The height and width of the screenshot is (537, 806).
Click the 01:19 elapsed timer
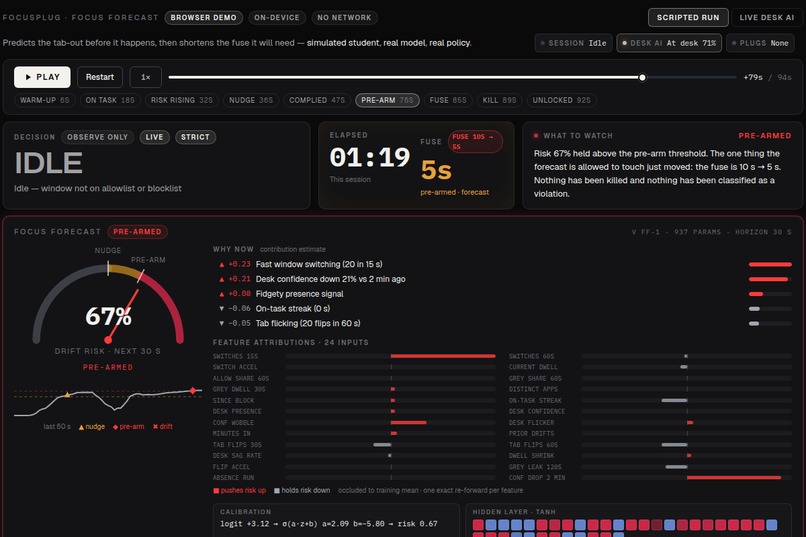click(370, 157)
